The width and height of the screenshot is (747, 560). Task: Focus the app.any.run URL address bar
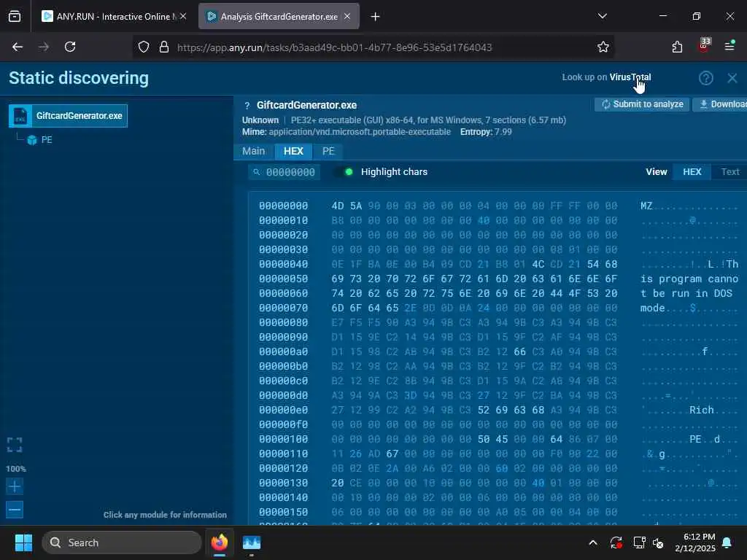(x=334, y=47)
